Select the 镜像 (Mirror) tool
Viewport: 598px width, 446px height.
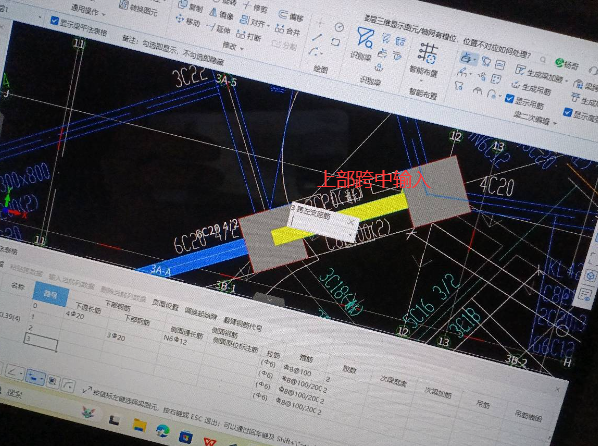coord(222,14)
